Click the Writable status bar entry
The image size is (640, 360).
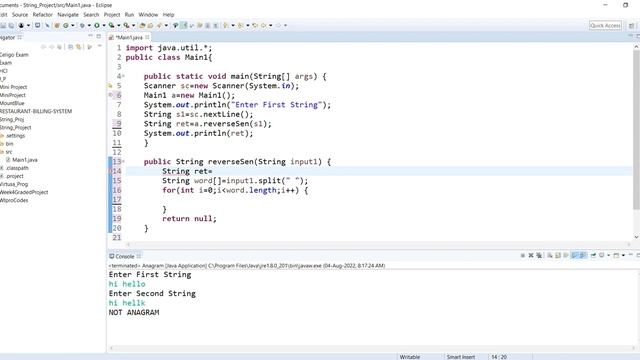[x=410, y=357]
